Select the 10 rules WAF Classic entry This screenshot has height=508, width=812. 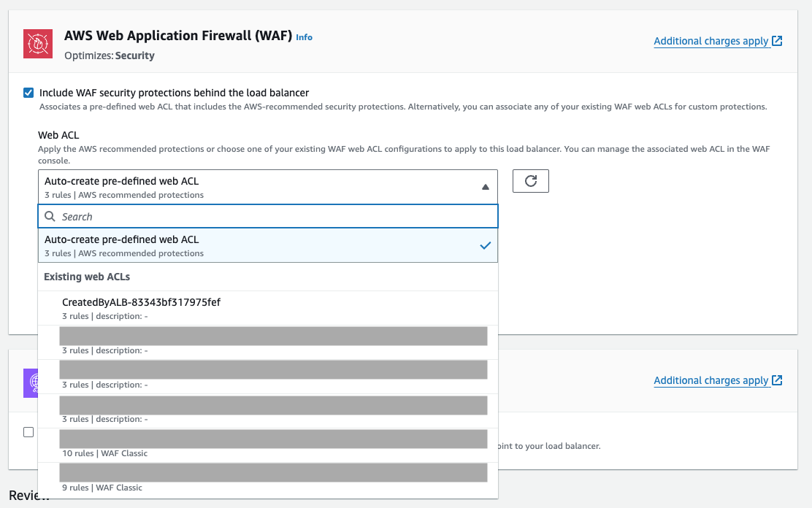point(268,445)
